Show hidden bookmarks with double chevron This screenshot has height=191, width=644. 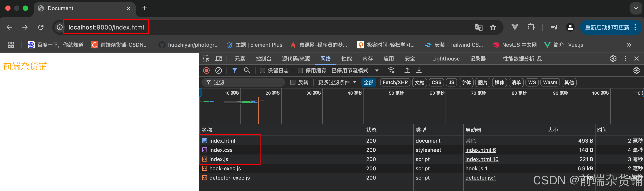[x=629, y=45]
